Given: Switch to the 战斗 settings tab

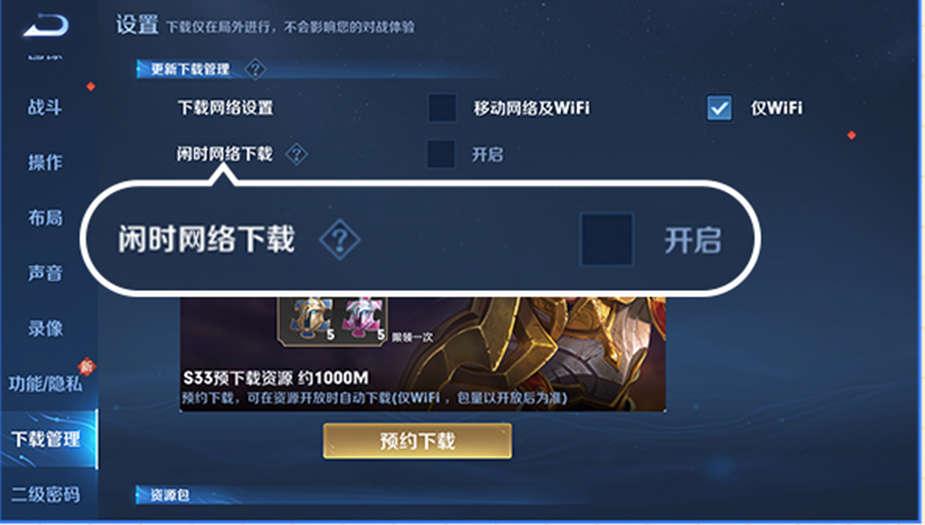Looking at the screenshot, I should click(45, 107).
